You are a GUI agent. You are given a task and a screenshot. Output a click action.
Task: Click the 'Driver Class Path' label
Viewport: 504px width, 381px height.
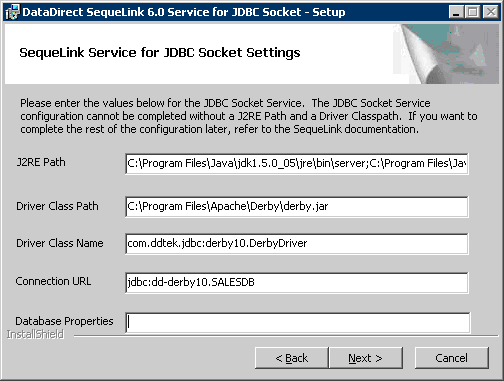pyautogui.click(x=57, y=206)
